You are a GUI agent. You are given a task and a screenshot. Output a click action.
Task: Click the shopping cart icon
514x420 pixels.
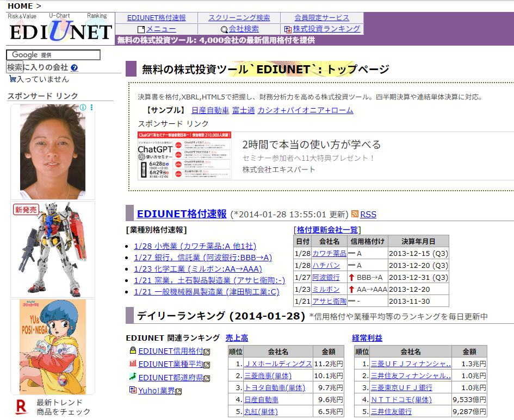coord(13,79)
